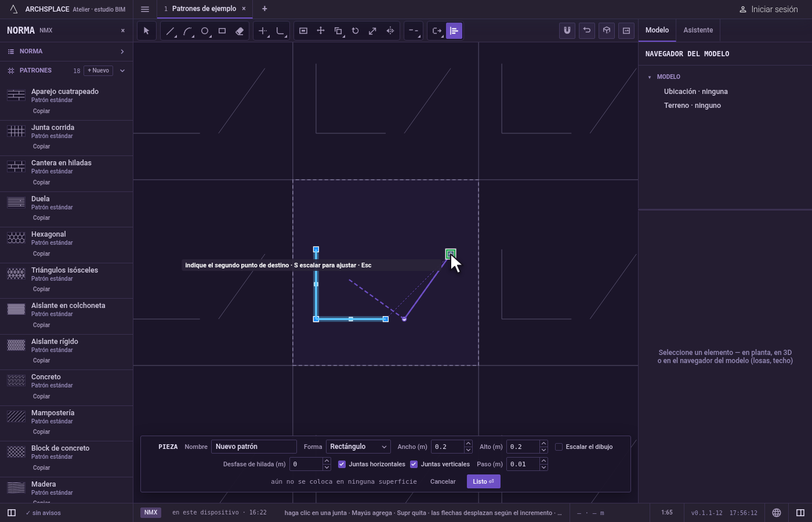Toggle the magnet snap icon
This screenshot has height=522, width=812.
[x=567, y=31]
